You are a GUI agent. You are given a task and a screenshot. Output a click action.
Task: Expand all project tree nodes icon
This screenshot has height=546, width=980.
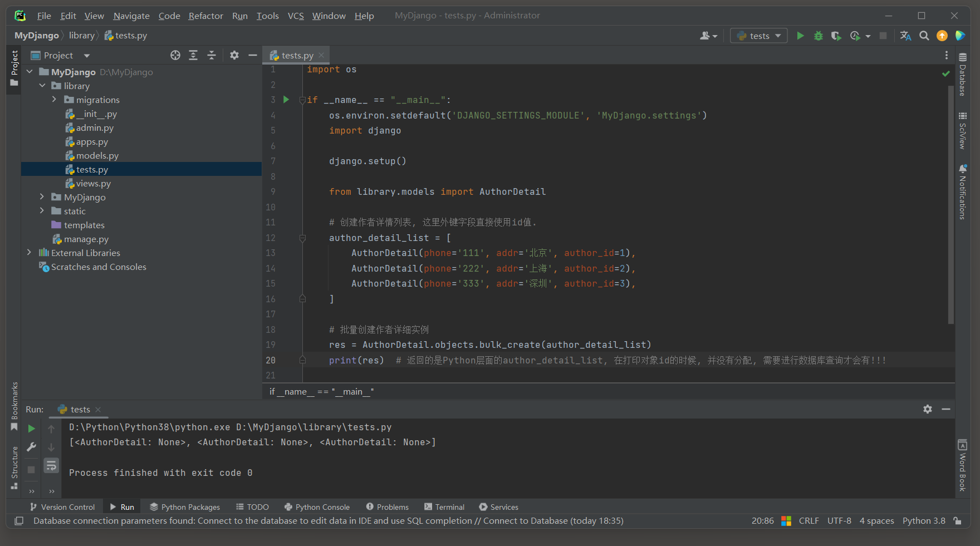[x=193, y=55]
